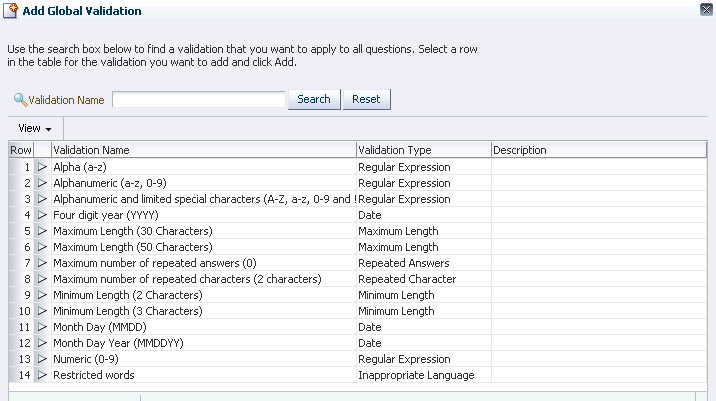
Task: Expand the Alphanumeric and limited special characters row
Action: (42, 199)
